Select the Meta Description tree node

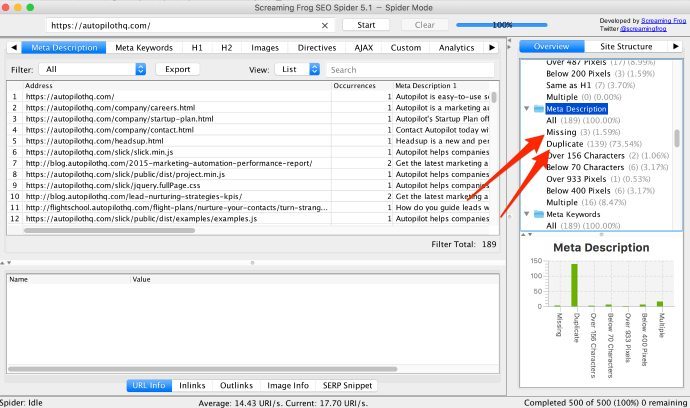[576, 109]
